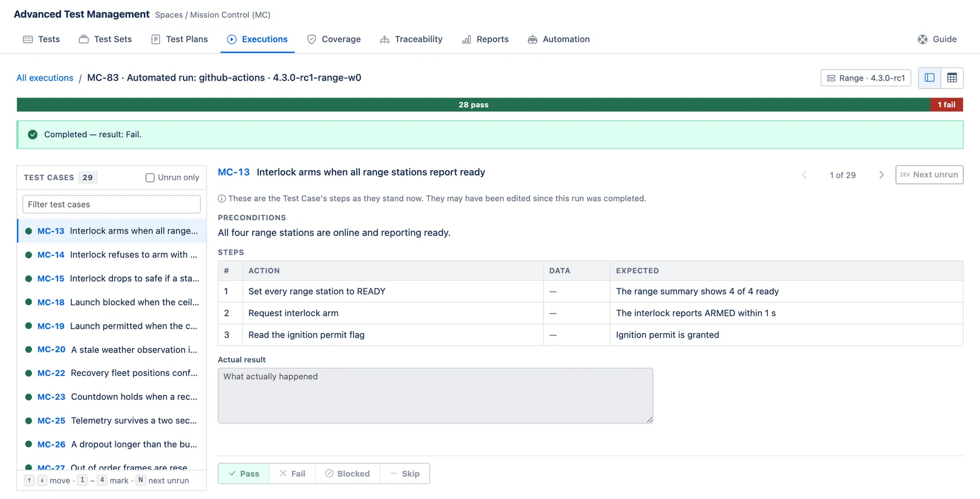Open the Tests tab
980x499 pixels.
[42, 39]
